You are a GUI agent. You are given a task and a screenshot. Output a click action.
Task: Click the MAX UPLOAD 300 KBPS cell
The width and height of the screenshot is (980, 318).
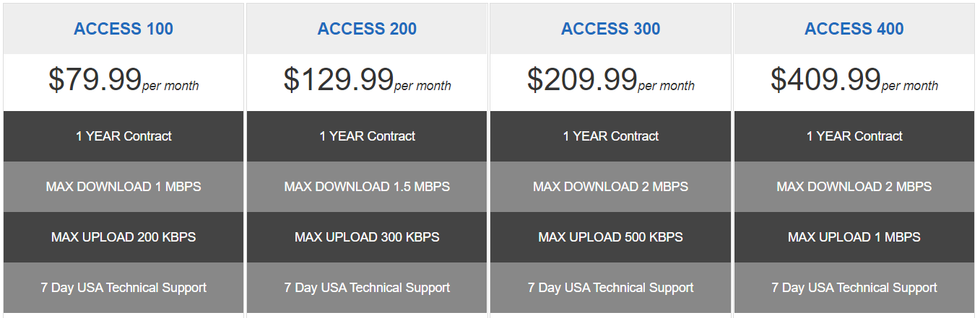(x=367, y=237)
